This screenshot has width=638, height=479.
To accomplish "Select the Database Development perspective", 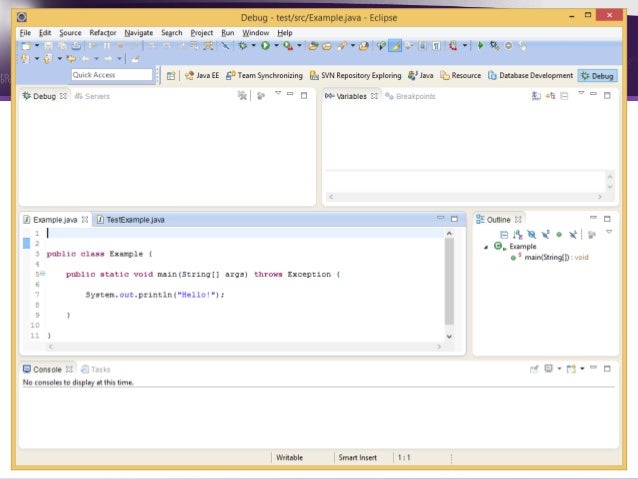I will tap(530, 75).
